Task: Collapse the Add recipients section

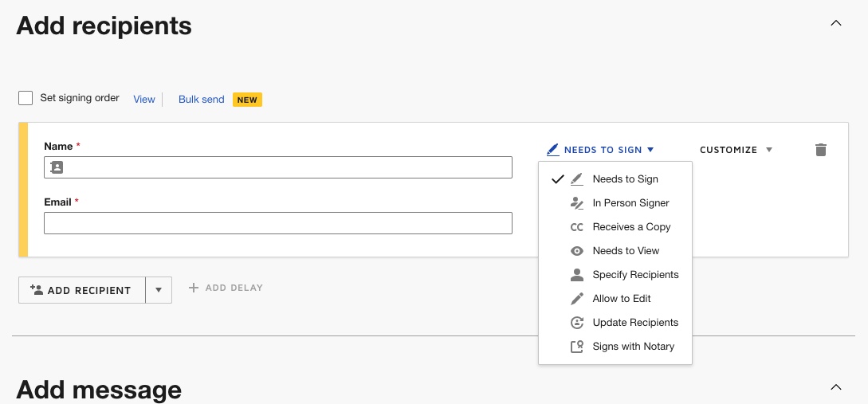Action: tap(836, 23)
